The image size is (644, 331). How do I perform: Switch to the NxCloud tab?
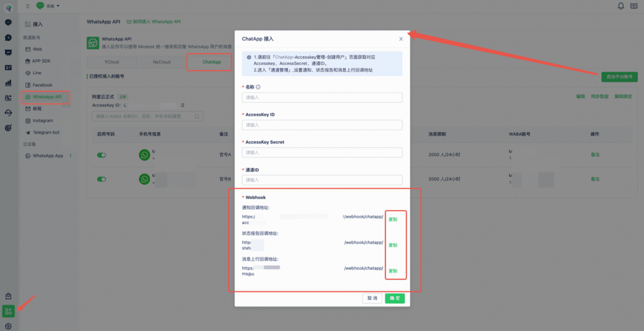coord(162,62)
